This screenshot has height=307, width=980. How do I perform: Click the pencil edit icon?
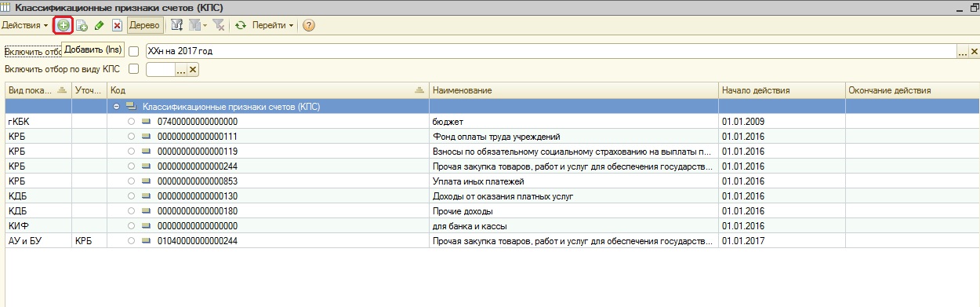(99, 25)
